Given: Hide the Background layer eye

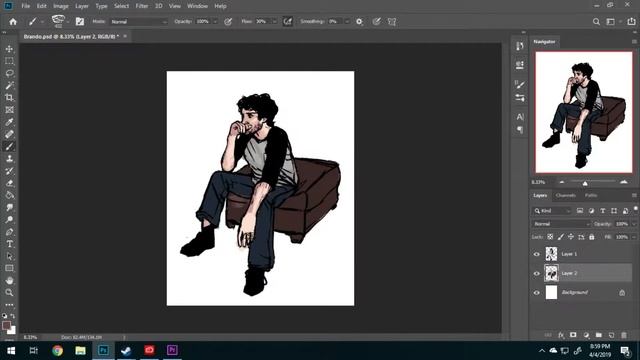Looking at the screenshot, I should click(537, 293).
